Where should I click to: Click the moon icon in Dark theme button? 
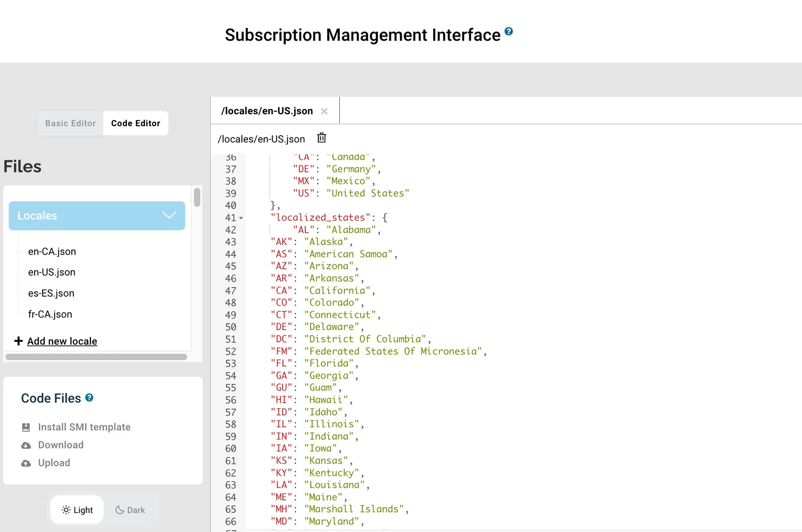120,510
